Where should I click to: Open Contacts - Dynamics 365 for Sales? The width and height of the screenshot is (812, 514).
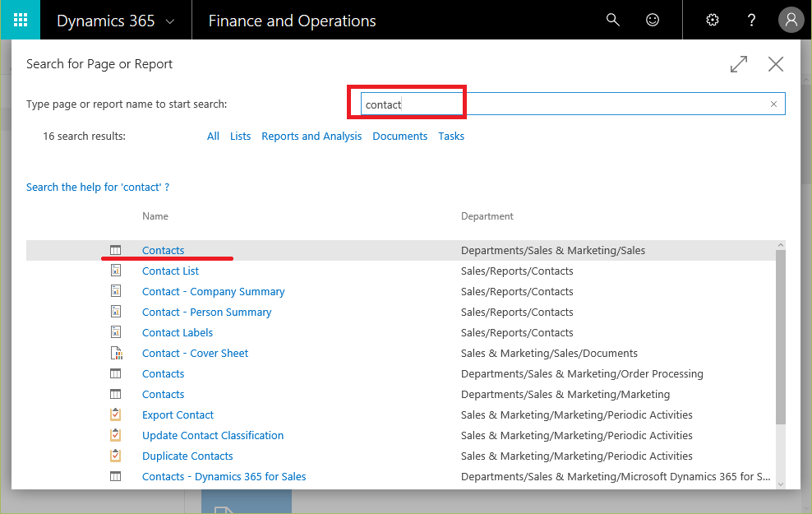tap(224, 477)
